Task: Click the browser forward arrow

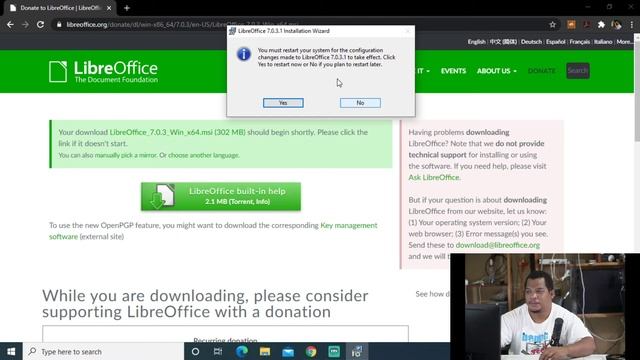Action: [x=25, y=24]
